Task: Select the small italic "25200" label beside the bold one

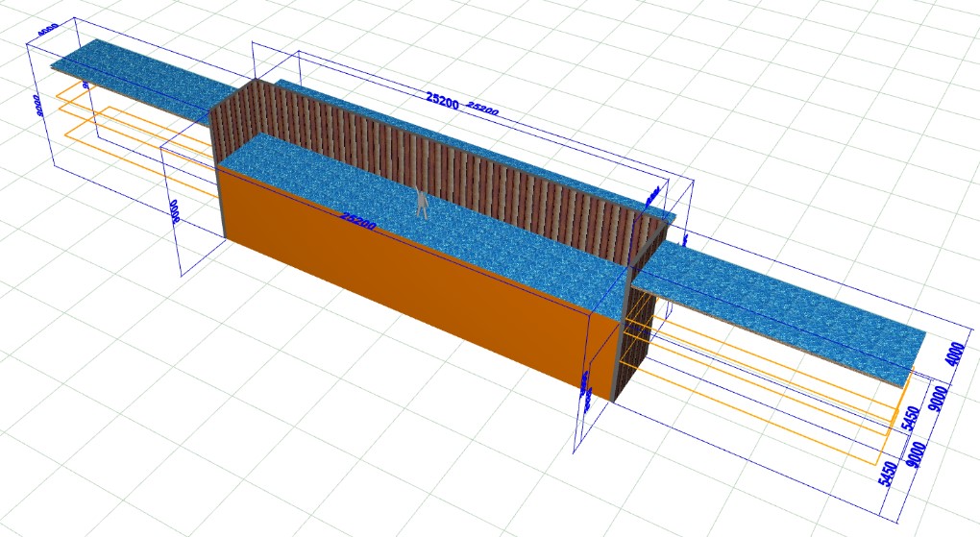Action: [483, 109]
